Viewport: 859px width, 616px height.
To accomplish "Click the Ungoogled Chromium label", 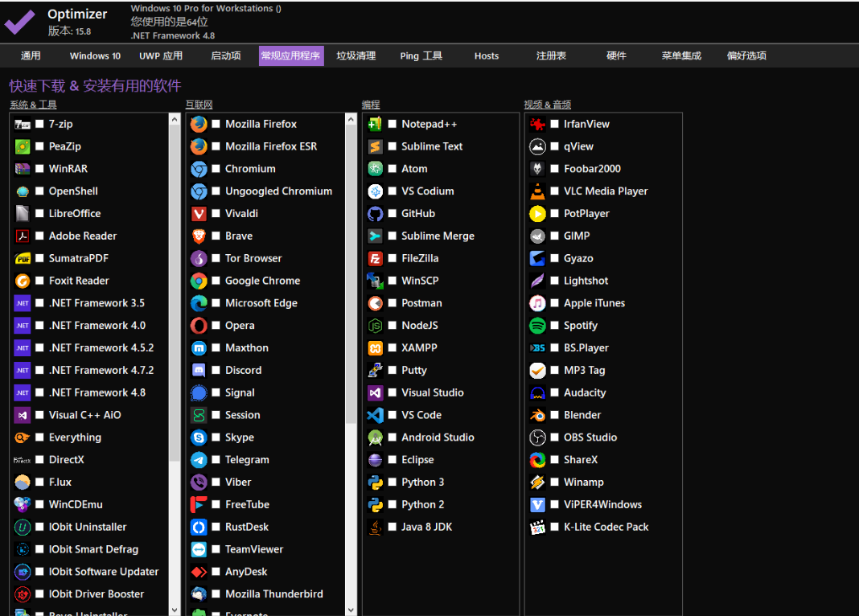I will click(x=278, y=191).
